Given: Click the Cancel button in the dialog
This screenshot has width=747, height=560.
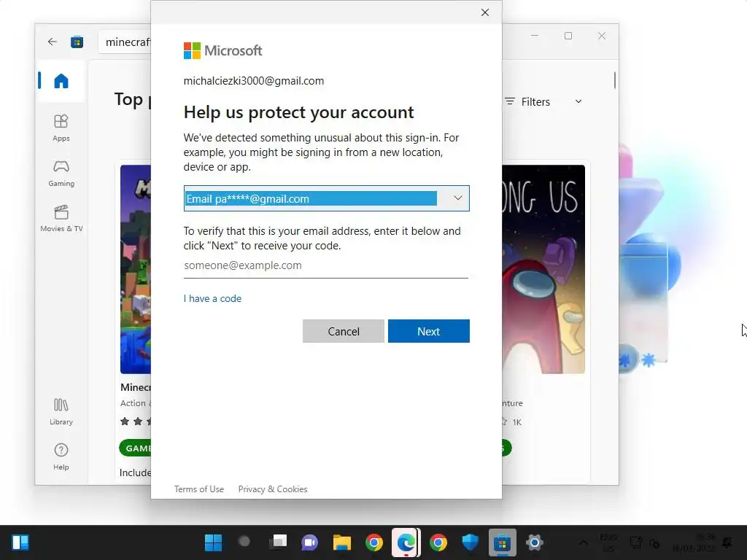Looking at the screenshot, I should click(x=344, y=331).
